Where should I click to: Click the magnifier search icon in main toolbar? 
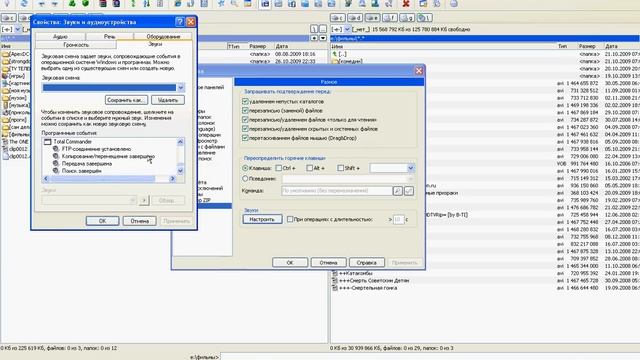click(234, 4)
